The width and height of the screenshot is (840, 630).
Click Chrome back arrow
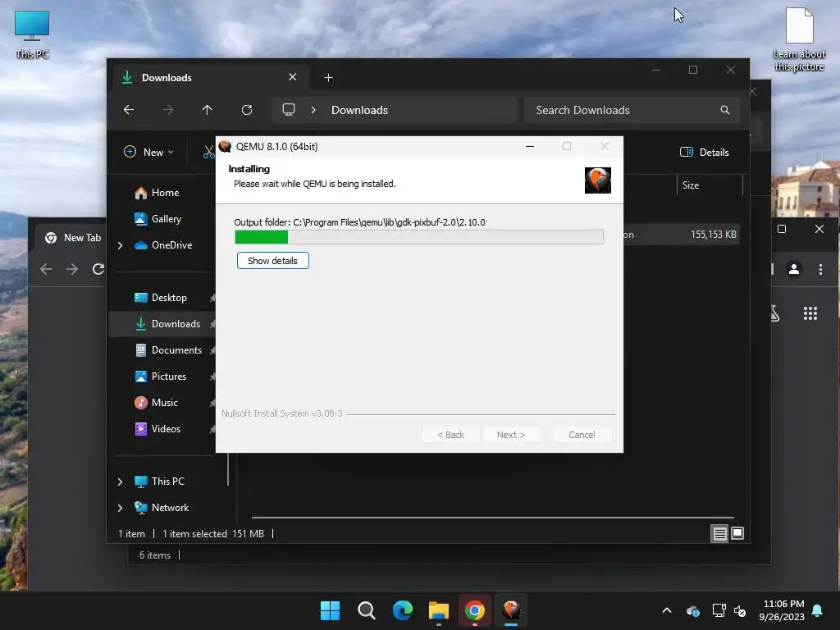tap(46, 269)
